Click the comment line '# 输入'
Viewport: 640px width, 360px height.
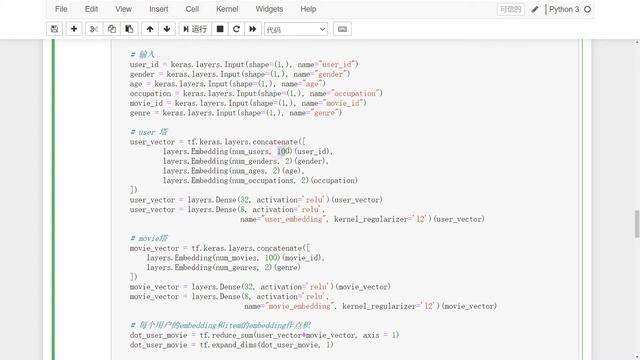point(142,55)
